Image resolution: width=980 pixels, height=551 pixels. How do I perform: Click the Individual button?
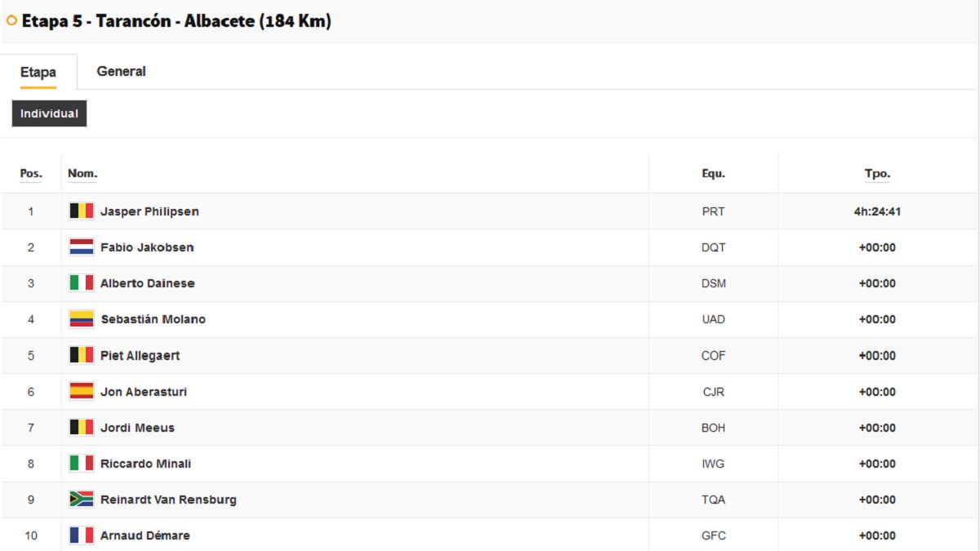tap(49, 114)
